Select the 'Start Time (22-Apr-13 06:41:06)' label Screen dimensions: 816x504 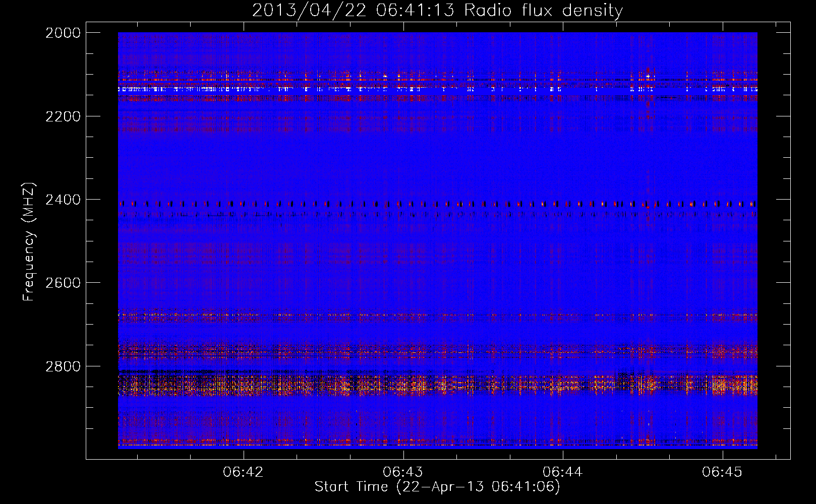[437, 487]
